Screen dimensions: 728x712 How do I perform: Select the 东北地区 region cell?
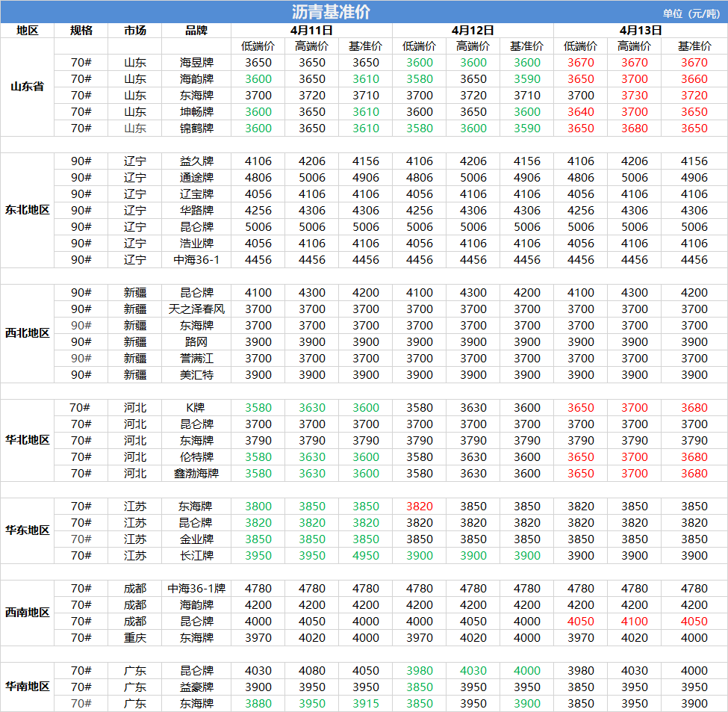(x=27, y=210)
